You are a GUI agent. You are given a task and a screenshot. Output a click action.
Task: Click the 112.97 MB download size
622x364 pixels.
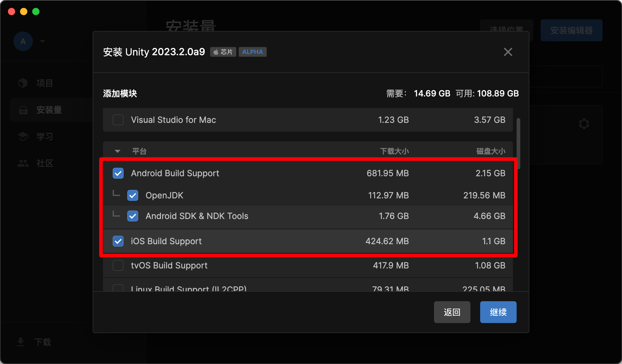point(388,195)
